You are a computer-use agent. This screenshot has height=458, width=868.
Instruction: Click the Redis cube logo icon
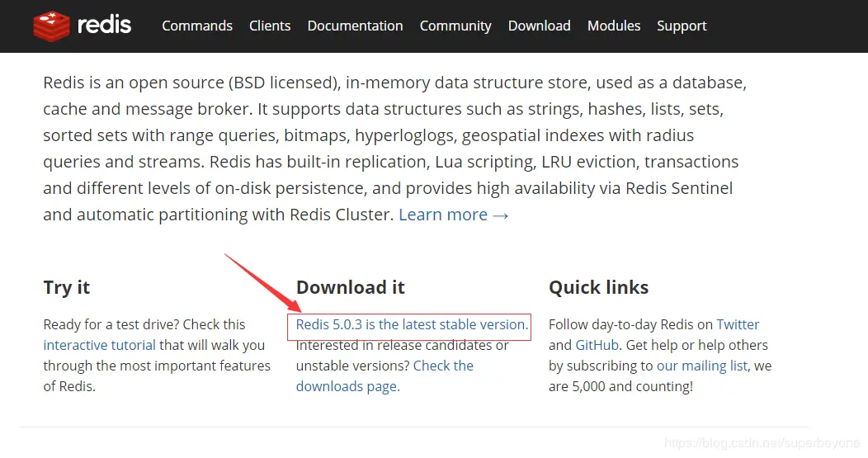(52, 26)
